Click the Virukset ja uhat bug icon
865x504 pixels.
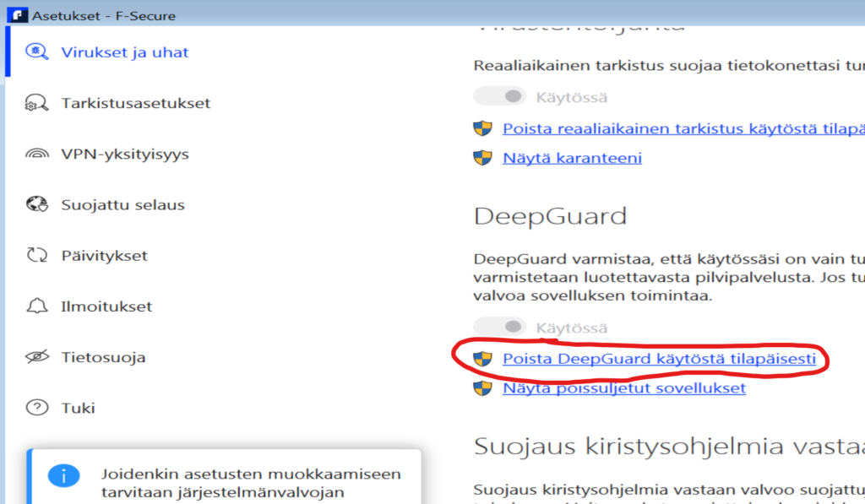(x=37, y=52)
